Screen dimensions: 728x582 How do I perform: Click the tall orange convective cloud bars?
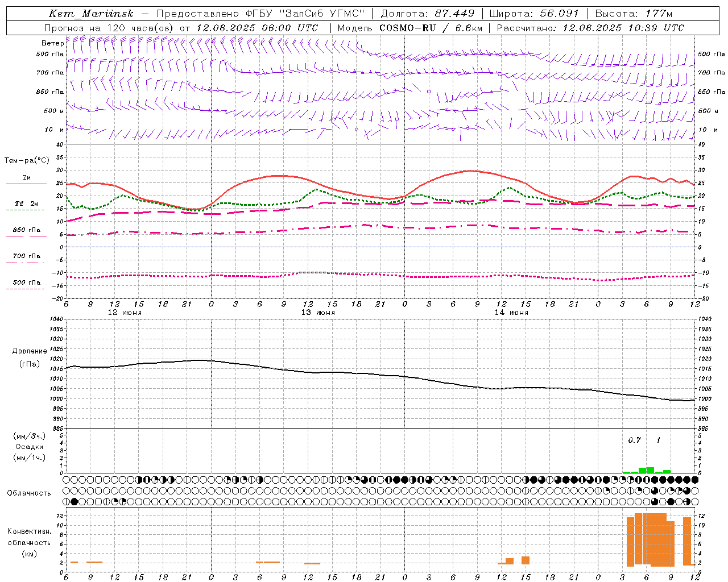pos(650,539)
